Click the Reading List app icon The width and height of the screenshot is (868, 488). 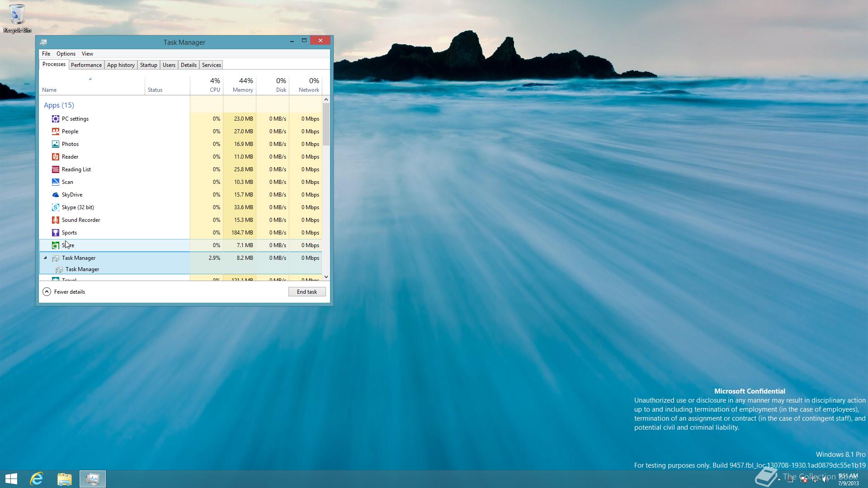(55, 169)
